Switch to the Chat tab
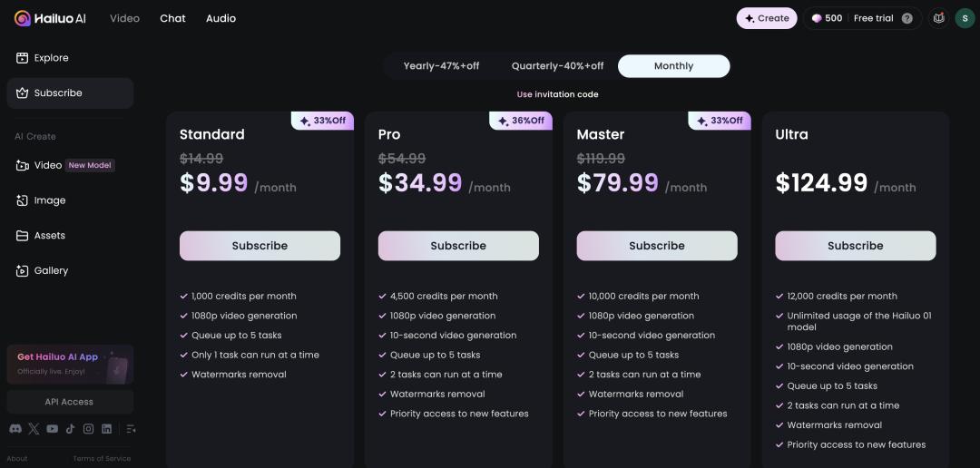This screenshot has height=468, width=980. pyautogui.click(x=172, y=18)
